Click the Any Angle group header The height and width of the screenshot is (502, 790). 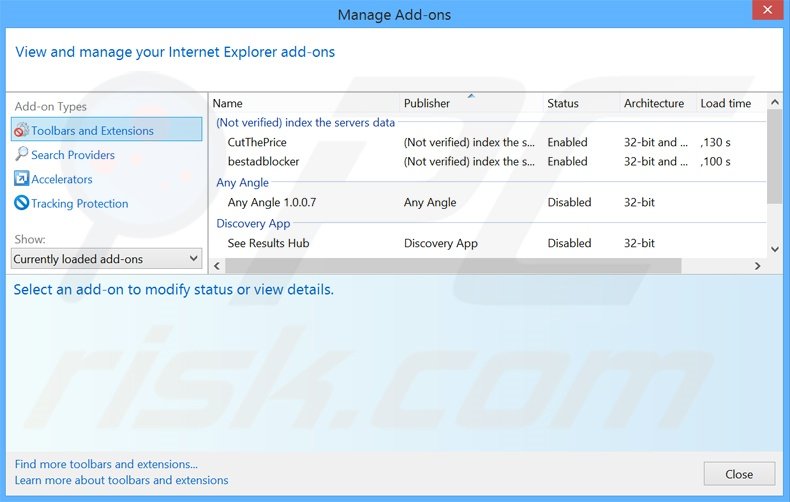242,182
